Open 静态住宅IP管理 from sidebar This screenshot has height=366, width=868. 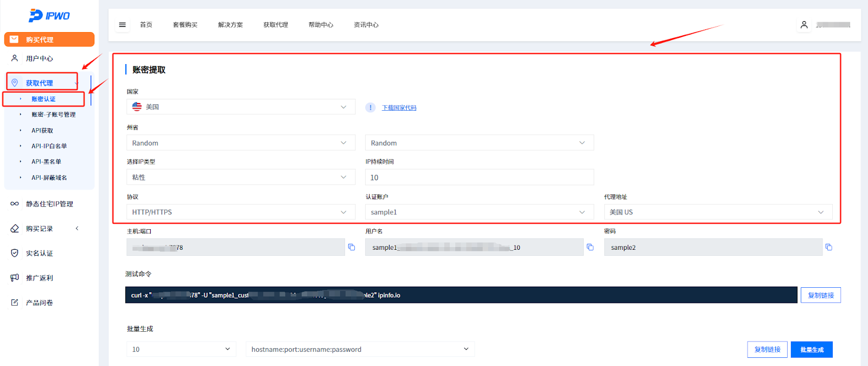[x=49, y=204]
